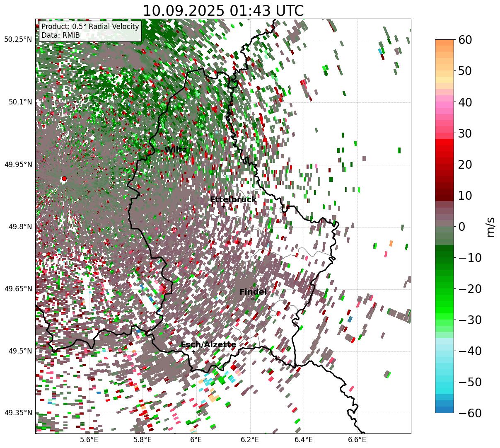Click the colorbar label −40
This screenshot has width=500, height=448.
click(470, 351)
